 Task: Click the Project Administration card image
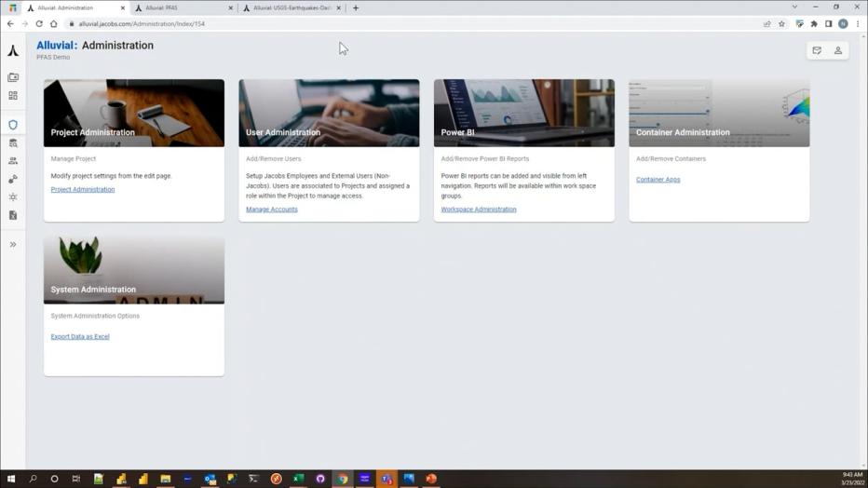click(134, 113)
